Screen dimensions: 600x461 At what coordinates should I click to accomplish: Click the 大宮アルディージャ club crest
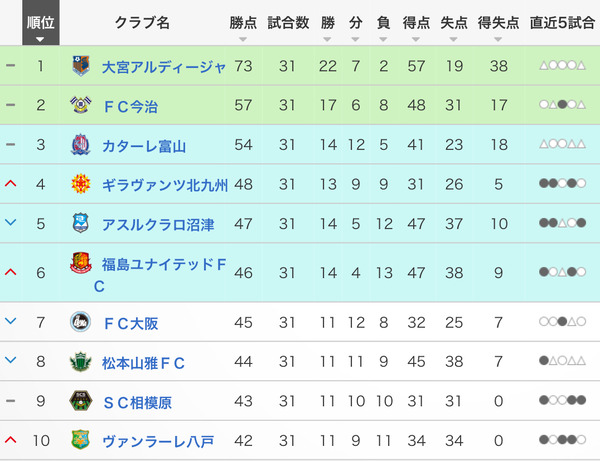tap(81, 66)
